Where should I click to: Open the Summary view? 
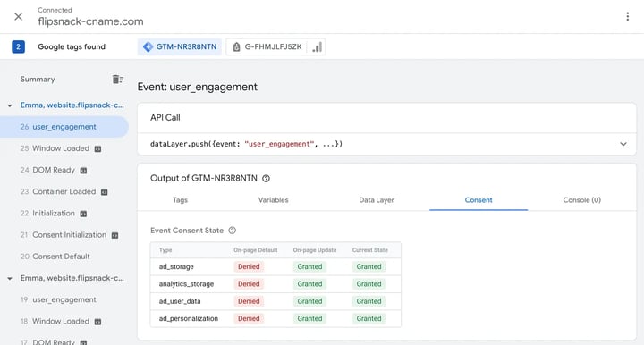pos(38,80)
